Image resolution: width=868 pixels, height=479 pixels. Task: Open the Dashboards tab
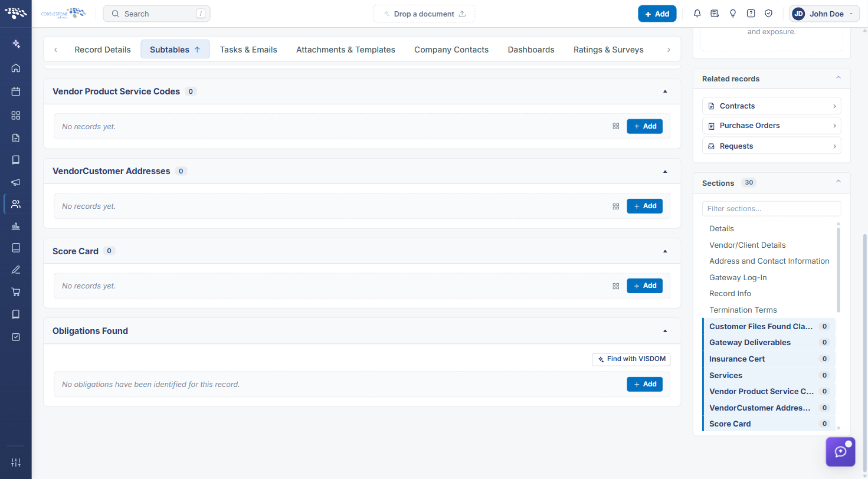click(x=531, y=50)
